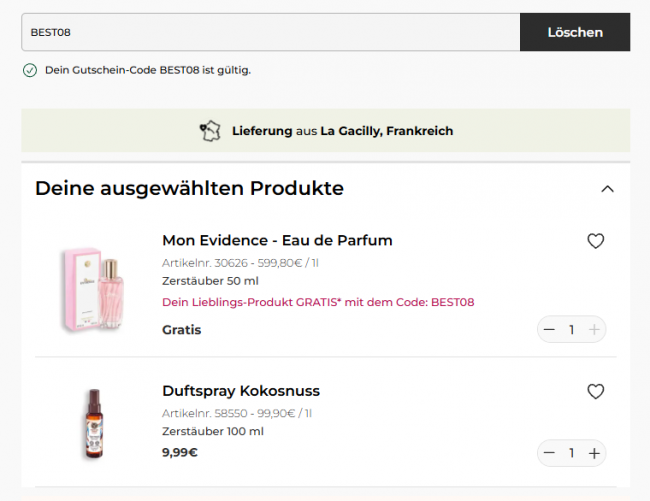Collapse the Deine ausgewählten Produkte section
650x501 pixels.
pyautogui.click(x=607, y=189)
